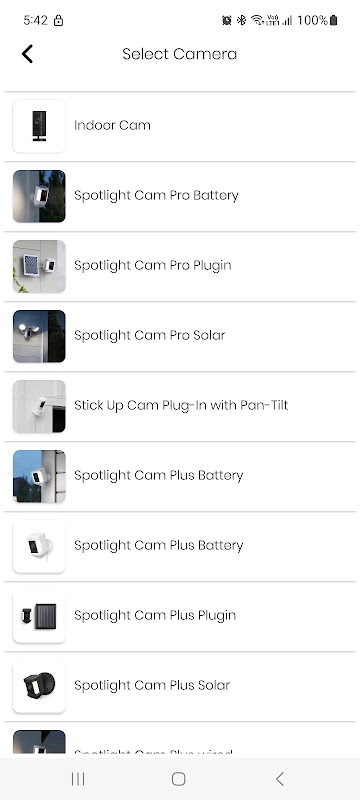Tap outdoor-photo Spotlight Cam Plus Battery thumbnail
This screenshot has width=360, height=800.
[39, 476]
